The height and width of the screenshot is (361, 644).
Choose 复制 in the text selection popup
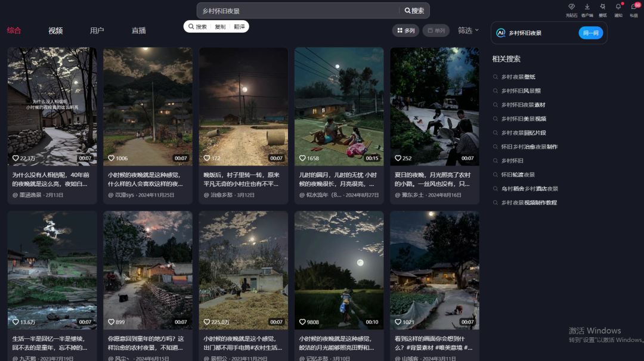point(220,27)
